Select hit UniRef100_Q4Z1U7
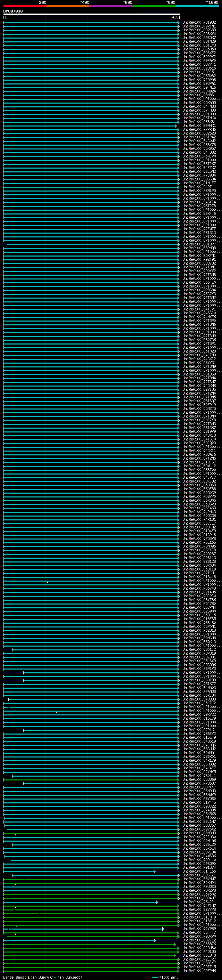The width and height of the screenshot is (222, 980). [x=199, y=906]
